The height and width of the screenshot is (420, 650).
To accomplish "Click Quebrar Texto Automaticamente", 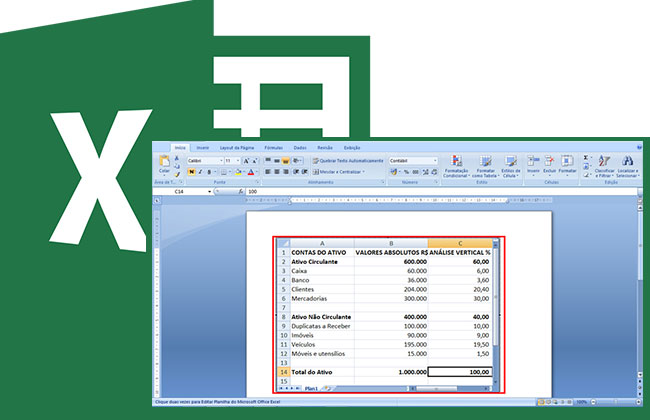I will point(348,160).
